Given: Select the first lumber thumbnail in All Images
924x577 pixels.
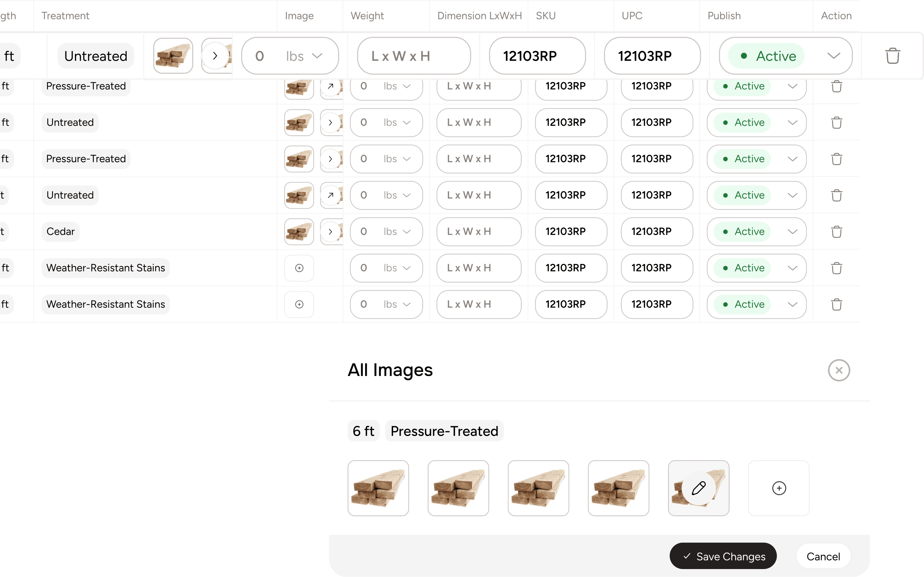Looking at the screenshot, I should pos(378,488).
